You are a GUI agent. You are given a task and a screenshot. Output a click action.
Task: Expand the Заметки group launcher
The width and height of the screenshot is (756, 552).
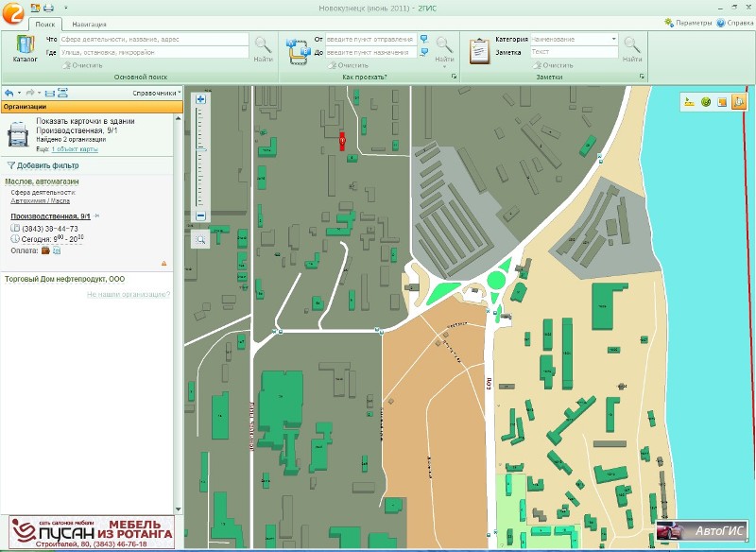pos(642,77)
